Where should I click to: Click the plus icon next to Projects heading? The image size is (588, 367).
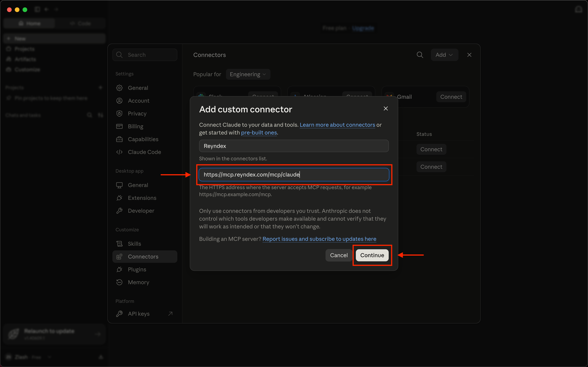point(101,87)
